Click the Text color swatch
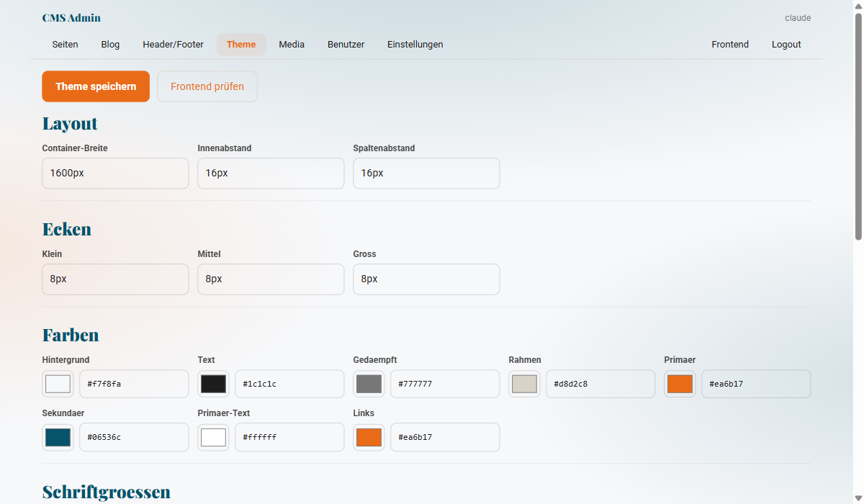This screenshot has width=864, height=504. click(x=213, y=384)
